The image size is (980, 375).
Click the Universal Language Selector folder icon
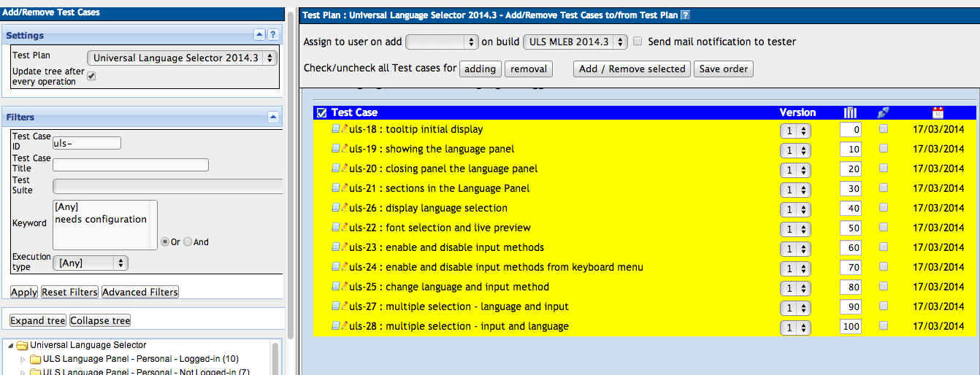tap(22, 345)
